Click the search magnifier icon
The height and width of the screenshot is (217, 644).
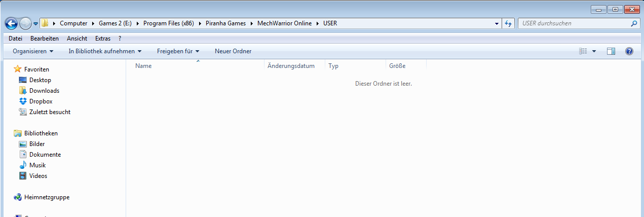(x=634, y=24)
